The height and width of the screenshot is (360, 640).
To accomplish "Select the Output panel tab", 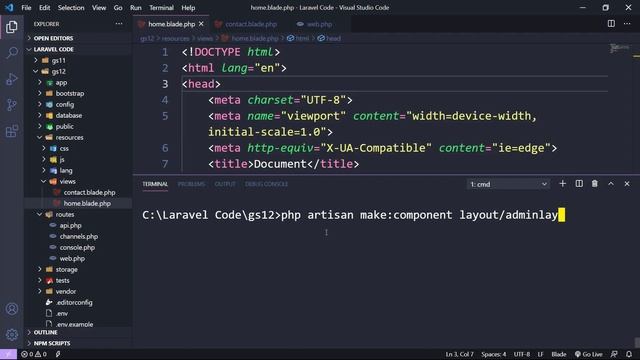I will [225, 184].
